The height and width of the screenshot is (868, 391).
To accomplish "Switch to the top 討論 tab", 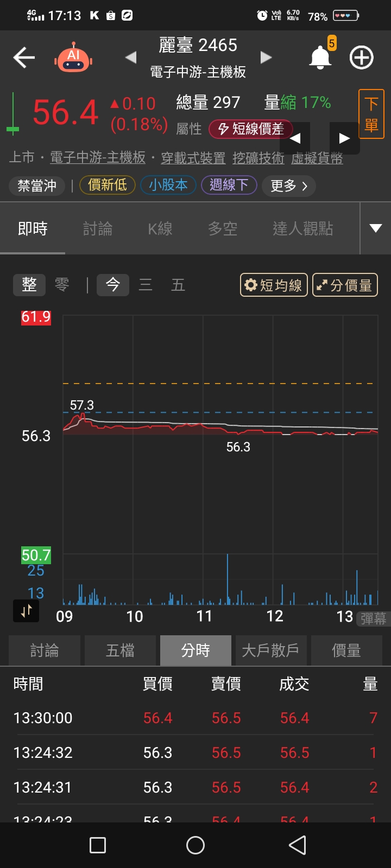I will 98,228.
